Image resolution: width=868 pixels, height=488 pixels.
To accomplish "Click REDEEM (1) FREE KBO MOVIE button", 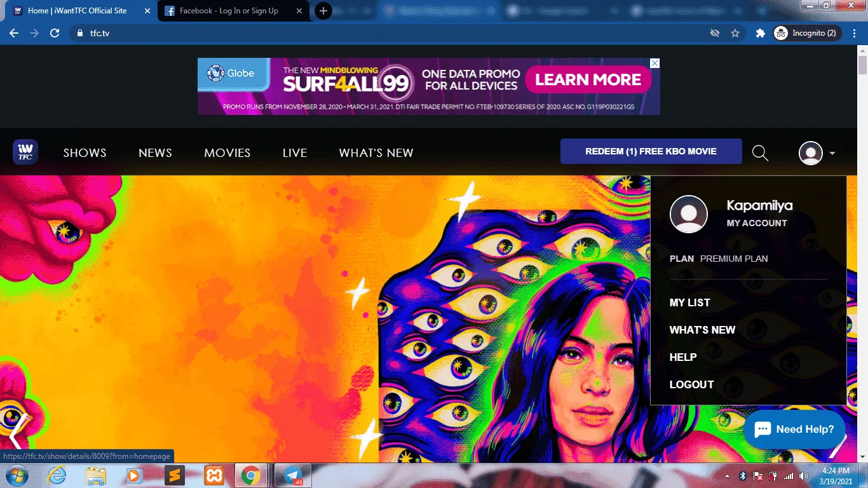I will click(x=651, y=151).
